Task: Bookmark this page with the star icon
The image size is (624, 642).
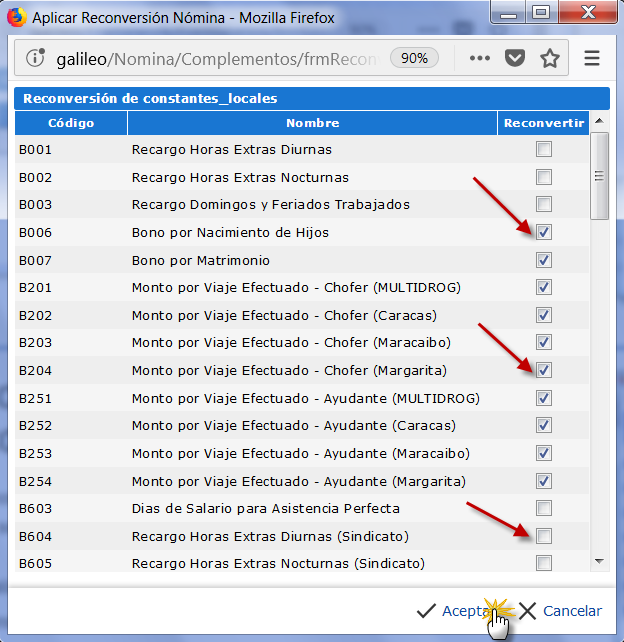Action: click(549, 58)
